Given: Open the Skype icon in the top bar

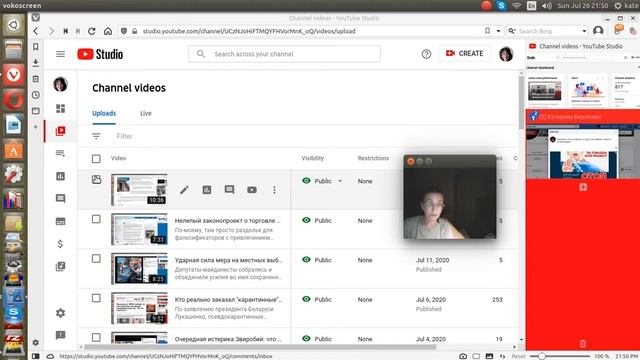Looking at the screenshot, I should click(x=501, y=6).
